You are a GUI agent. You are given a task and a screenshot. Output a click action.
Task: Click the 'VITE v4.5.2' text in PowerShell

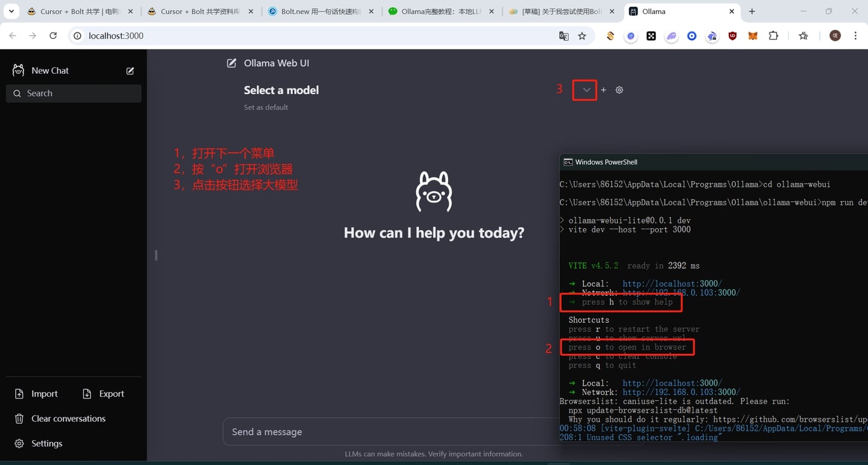[x=593, y=266]
